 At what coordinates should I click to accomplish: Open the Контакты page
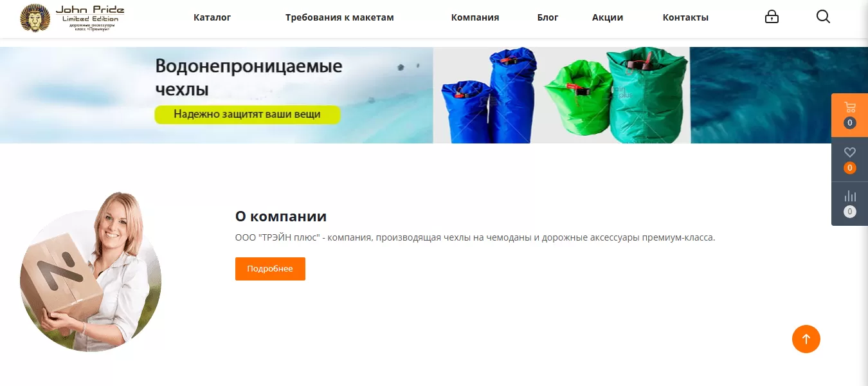(x=685, y=17)
